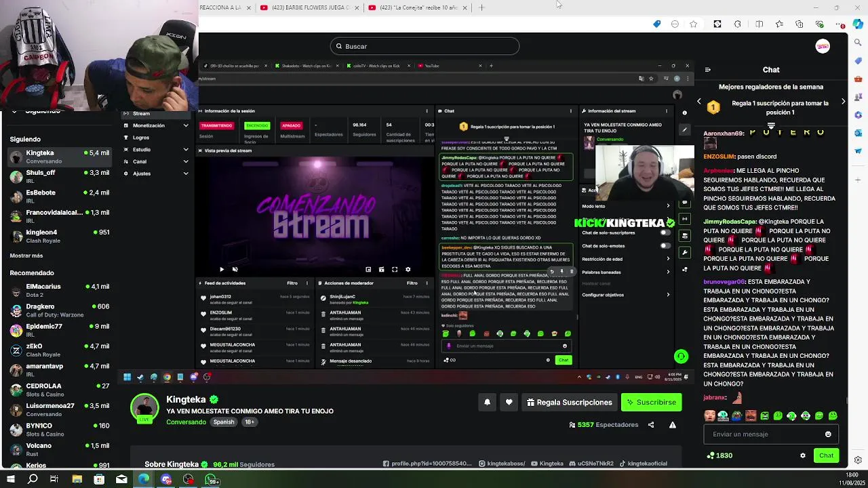Open Edge favorites star-list icon

coord(779,24)
